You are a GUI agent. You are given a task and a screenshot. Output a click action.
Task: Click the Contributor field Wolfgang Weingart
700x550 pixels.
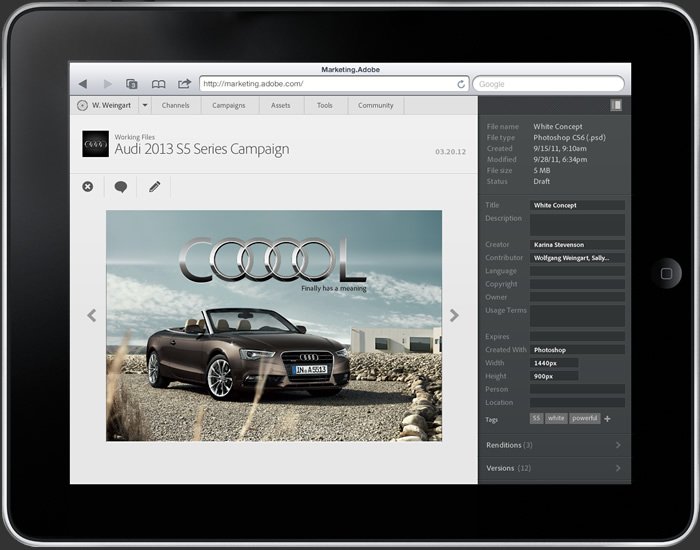(577, 258)
